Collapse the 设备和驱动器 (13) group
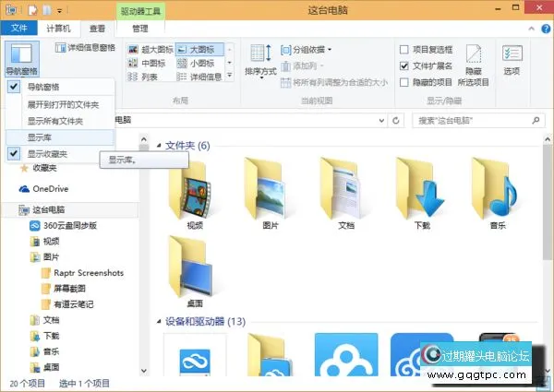Screen dimensions: 554x392 [159, 321]
